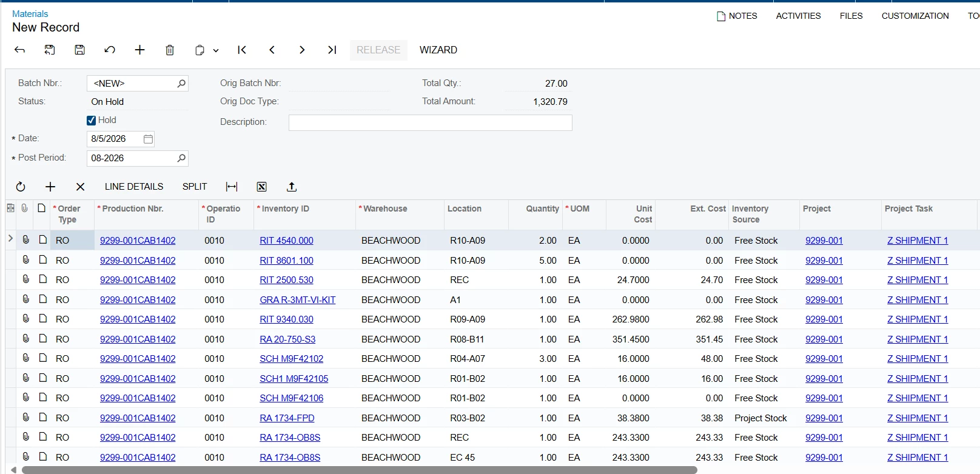The width and height of the screenshot is (980, 474).
Task: Export grid to Excel
Action: 261,187
